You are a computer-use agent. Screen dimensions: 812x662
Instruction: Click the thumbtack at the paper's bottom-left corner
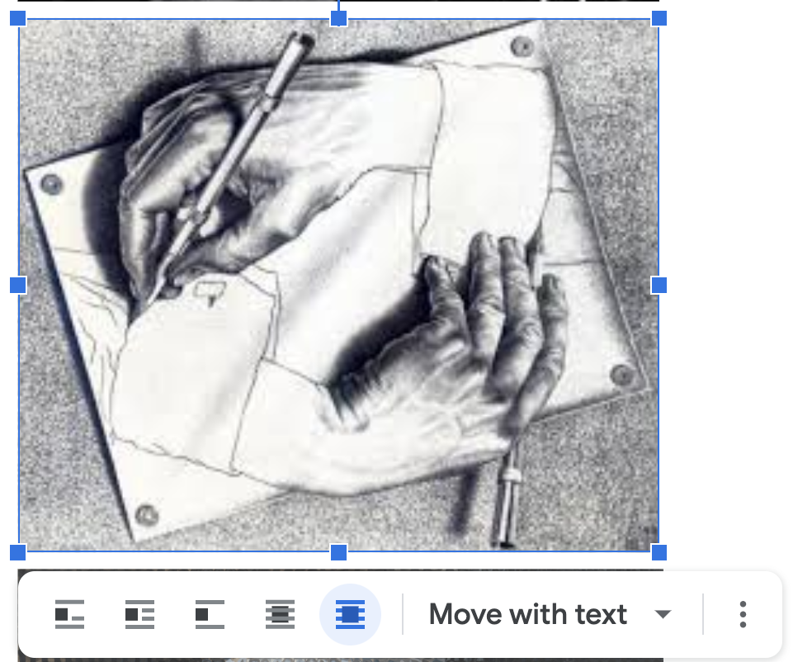147,515
